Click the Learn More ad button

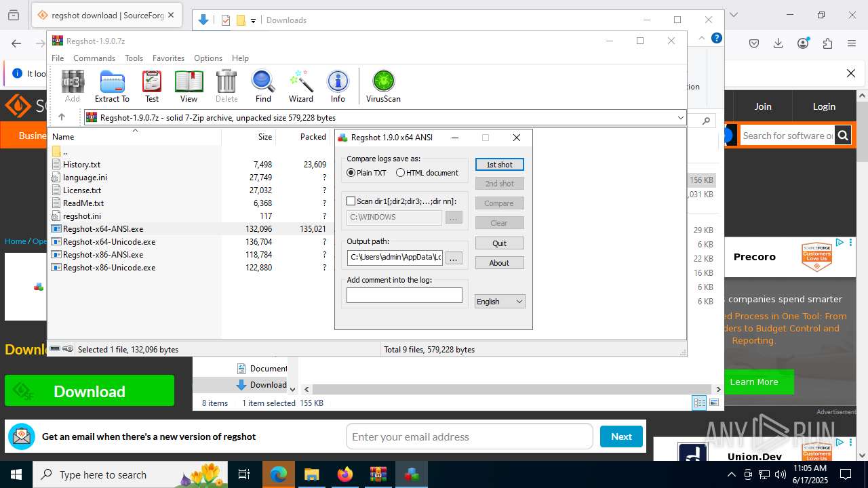coord(754,382)
